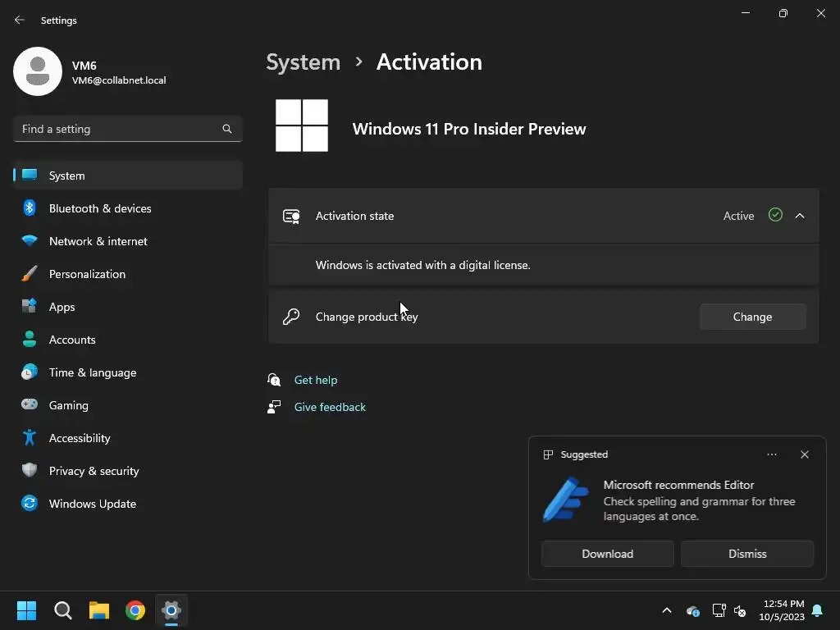
Task: Click the Accounts person icon
Action: 30,339
